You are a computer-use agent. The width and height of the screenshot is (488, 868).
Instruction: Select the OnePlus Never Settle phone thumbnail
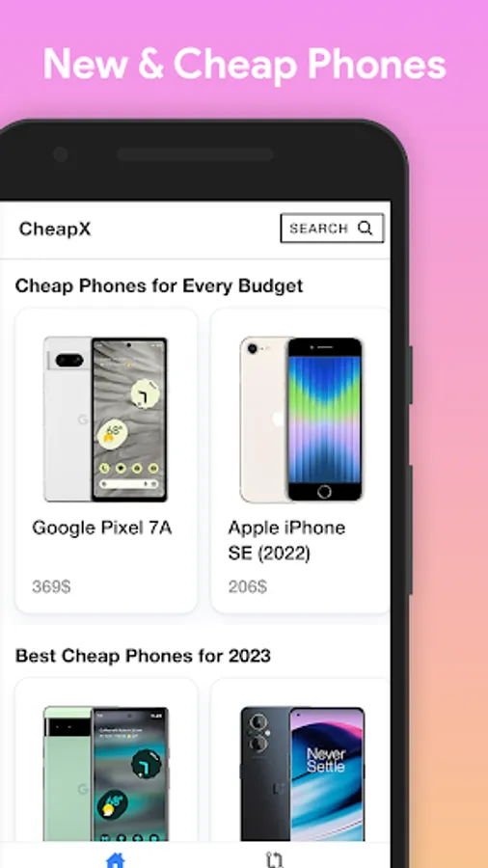302,773
